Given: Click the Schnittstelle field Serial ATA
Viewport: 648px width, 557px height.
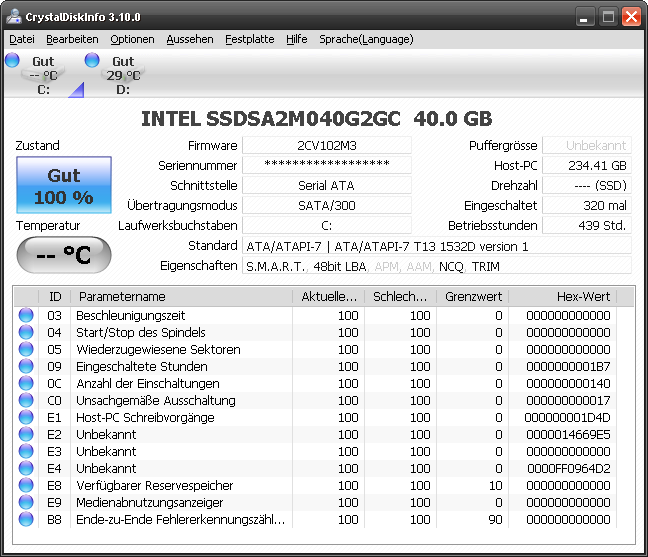Looking at the screenshot, I should pyautogui.click(x=327, y=186).
